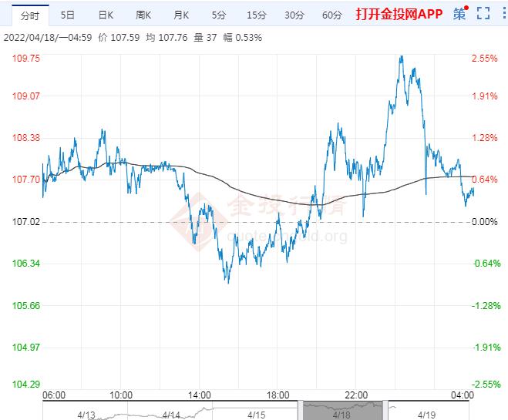Click the 幅 0.53% change readout
The image size is (508, 420).
pos(242,38)
